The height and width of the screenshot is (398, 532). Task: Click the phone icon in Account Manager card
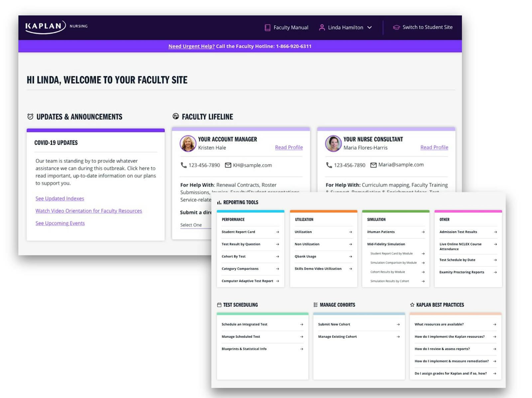click(184, 165)
